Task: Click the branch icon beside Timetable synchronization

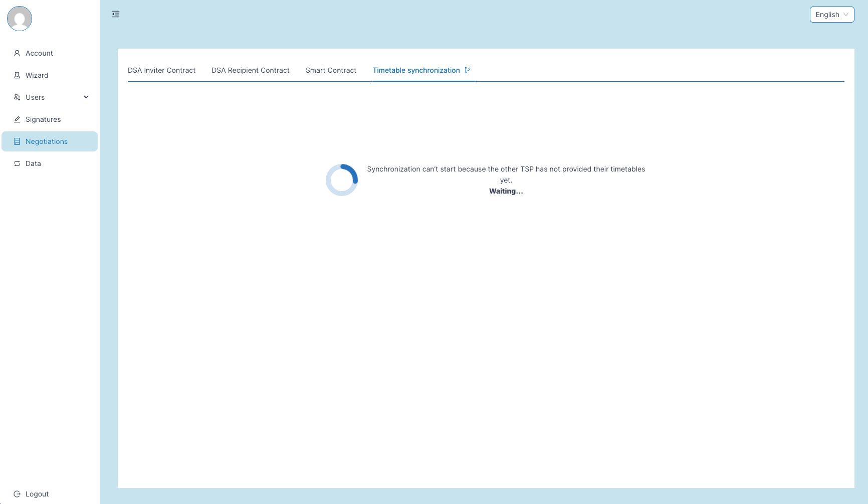Action: pyautogui.click(x=468, y=70)
